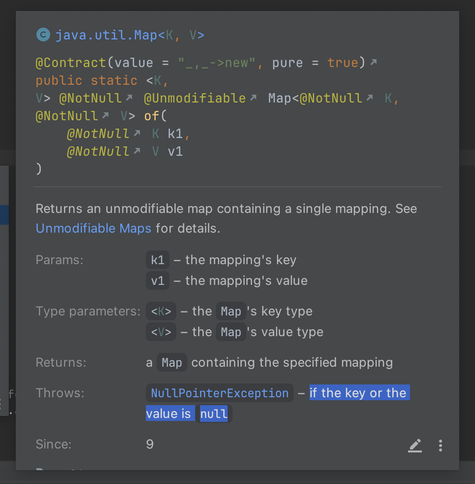Click the v1 parameter chip in Params

tap(158, 281)
